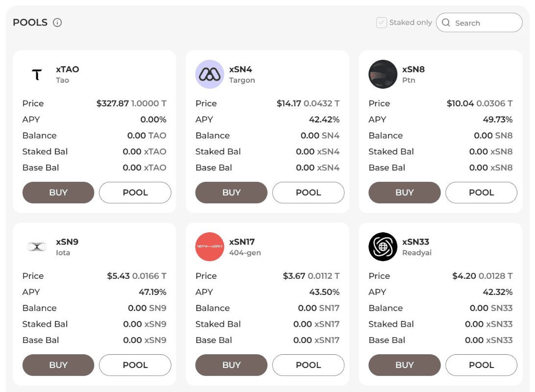
Task: Open POOL for the xTAO card
Action: pyautogui.click(x=135, y=193)
